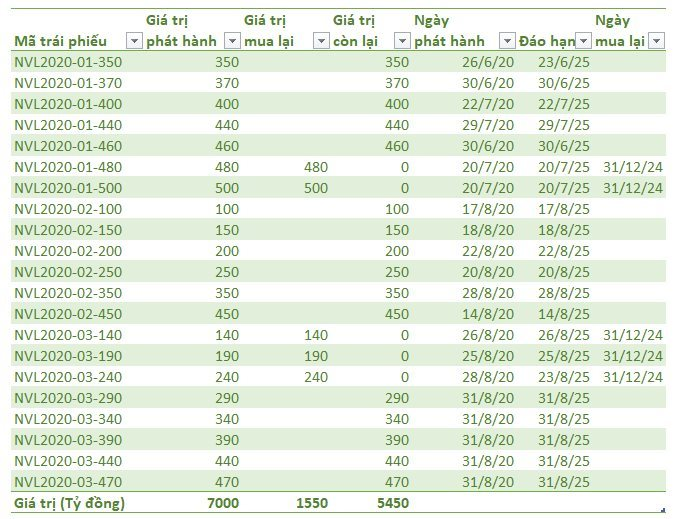
Task: Select maturity date 23/8/25 cell
Action: (x=564, y=376)
